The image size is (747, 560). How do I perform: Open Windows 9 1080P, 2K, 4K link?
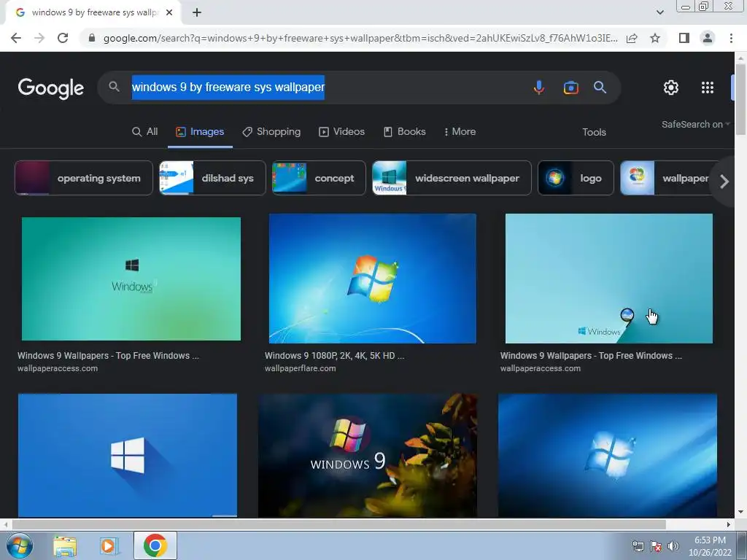click(334, 356)
